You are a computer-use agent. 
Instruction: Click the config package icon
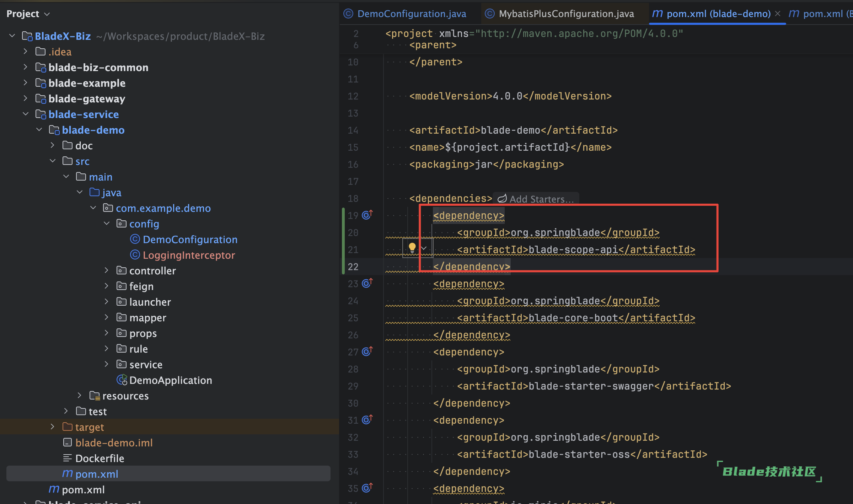point(122,223)
